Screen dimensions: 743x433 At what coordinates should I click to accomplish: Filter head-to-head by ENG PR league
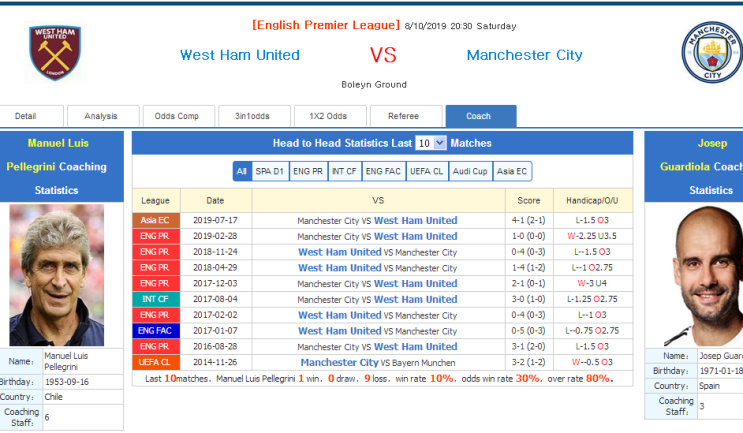pos(308,171)
